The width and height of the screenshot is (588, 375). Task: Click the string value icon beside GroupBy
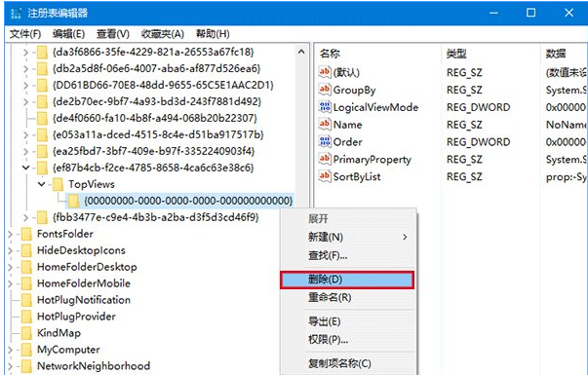tap(325, 90)
